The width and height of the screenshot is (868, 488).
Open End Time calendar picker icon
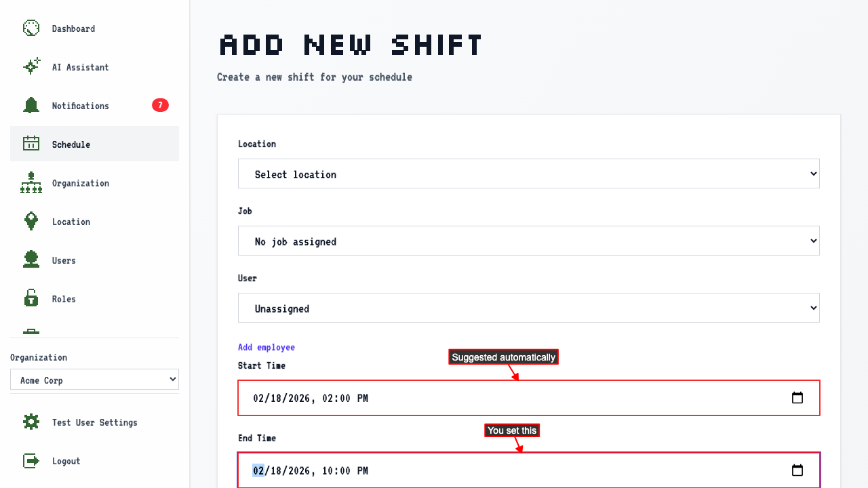tap(797, 470)
